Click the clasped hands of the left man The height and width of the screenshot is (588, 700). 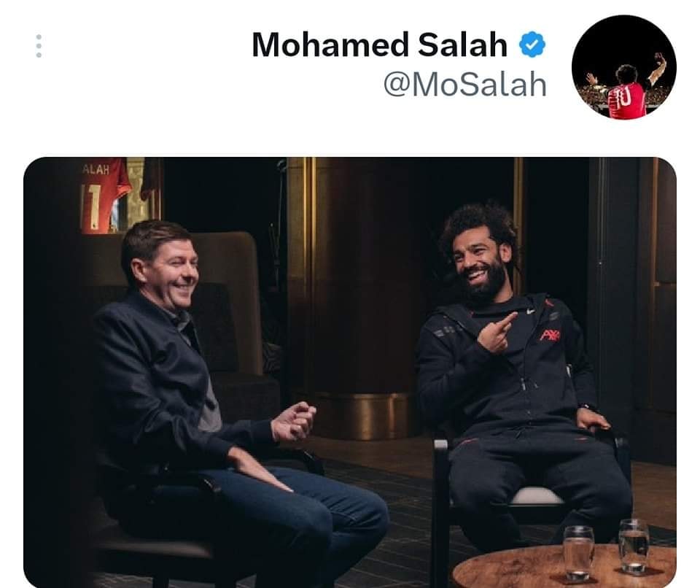293,422
